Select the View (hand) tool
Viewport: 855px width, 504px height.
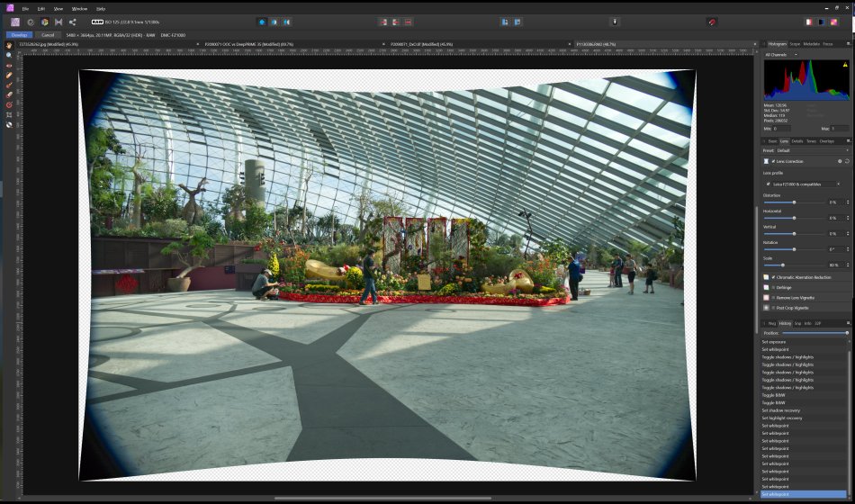[9, 45]
